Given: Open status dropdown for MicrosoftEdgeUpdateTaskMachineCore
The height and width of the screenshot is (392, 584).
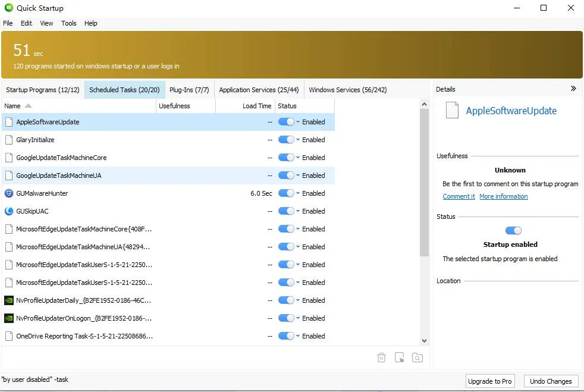Looking at the screenshot, I should point(298,229).
